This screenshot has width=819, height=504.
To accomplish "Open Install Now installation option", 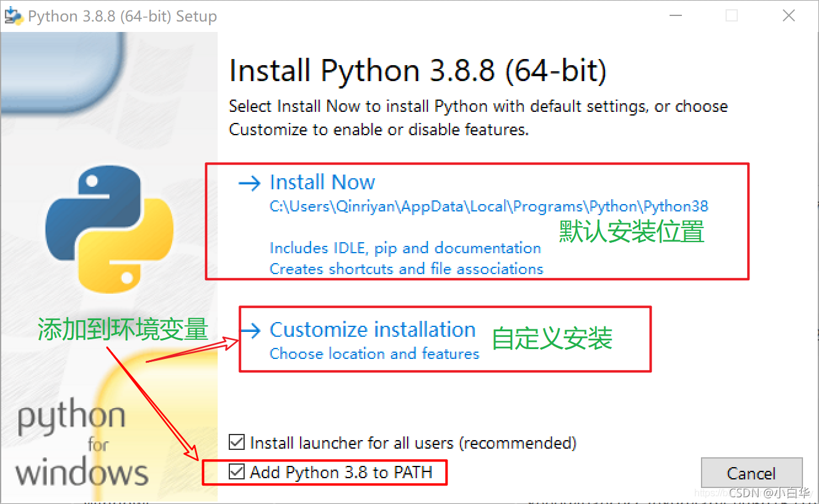I will click(x=322, y=182).
